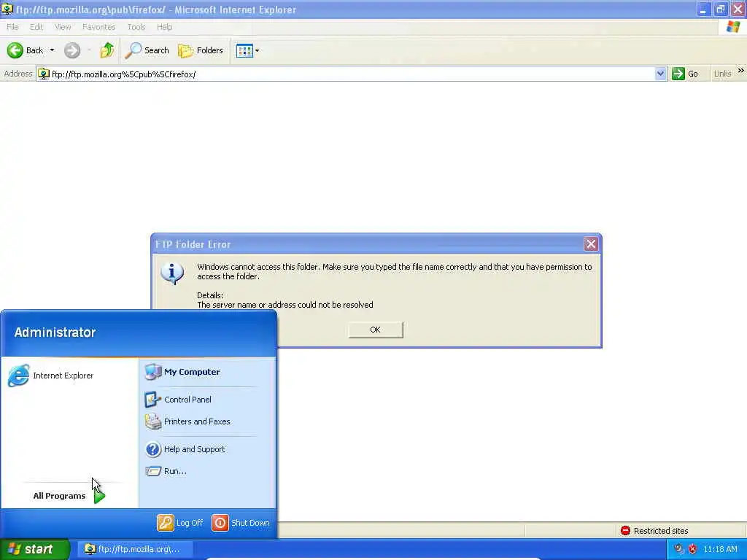Click the info icon in error dialog

[172, 273]
